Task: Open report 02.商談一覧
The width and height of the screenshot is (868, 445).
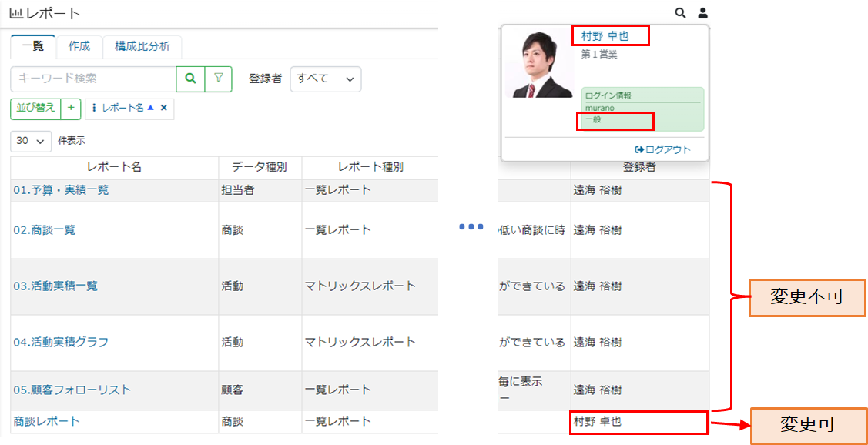Action: click(45, 229)
